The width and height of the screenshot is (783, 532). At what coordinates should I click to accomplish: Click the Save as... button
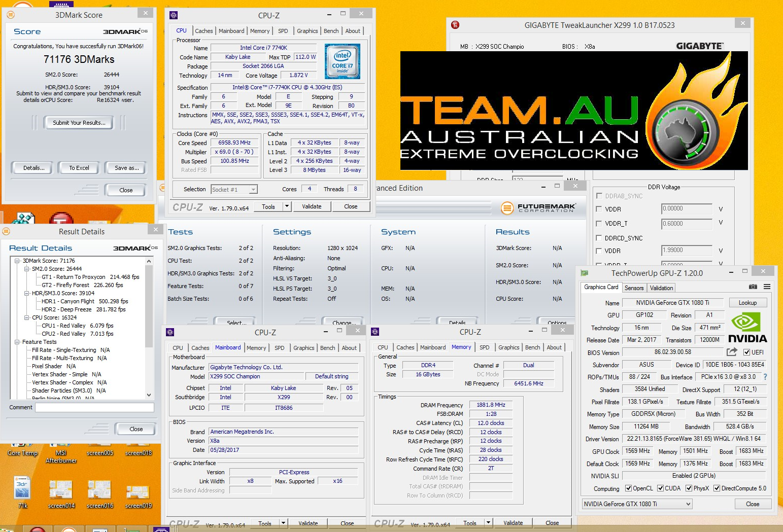tap(126, 168)
